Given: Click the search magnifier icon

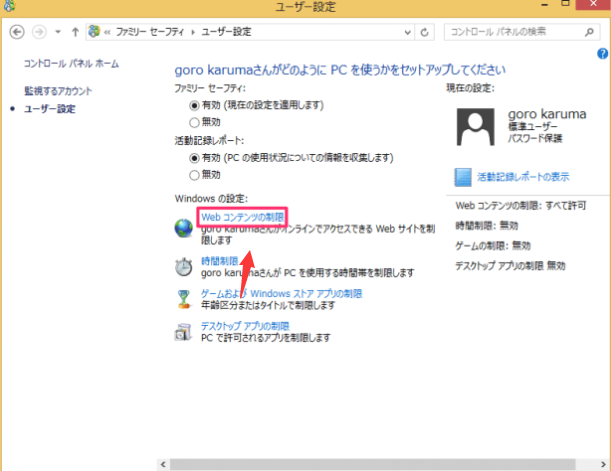Looking at the screenshot, I should click(589, 32).
